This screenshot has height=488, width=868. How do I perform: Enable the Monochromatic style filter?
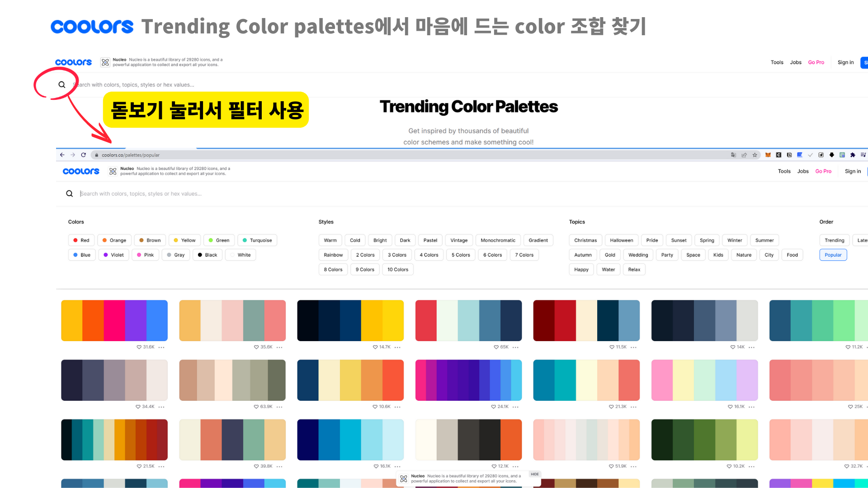(498, 240)
